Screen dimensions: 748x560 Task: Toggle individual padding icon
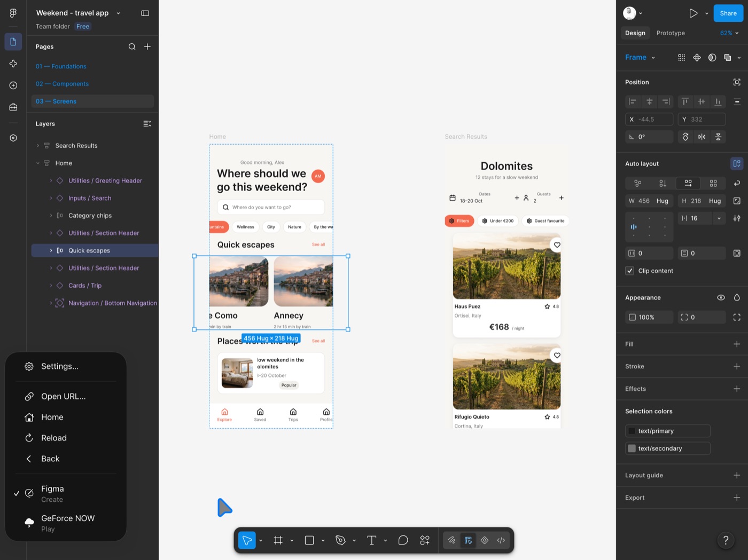pyautogui.click(x=737, y=253)
